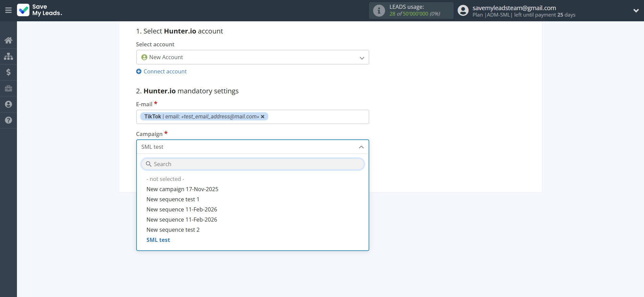644x297 pixels.
Task: Click the Save My Leads logo
Action: [x=40, y=10]
